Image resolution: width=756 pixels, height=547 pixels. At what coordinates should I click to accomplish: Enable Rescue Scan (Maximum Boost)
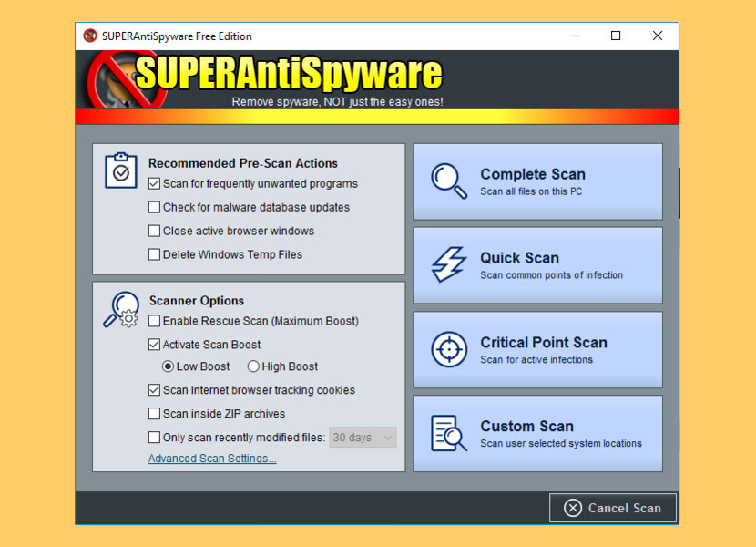154,321
